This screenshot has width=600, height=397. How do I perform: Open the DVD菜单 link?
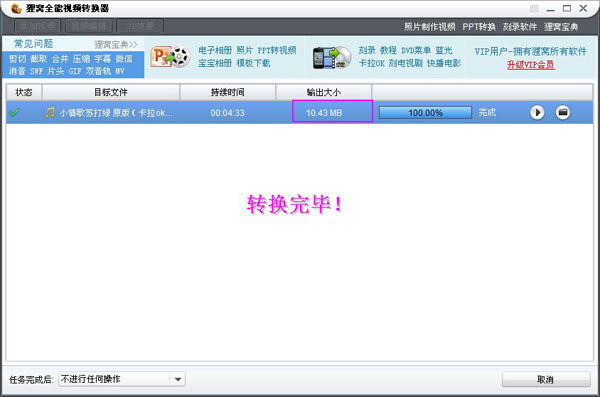416,50
